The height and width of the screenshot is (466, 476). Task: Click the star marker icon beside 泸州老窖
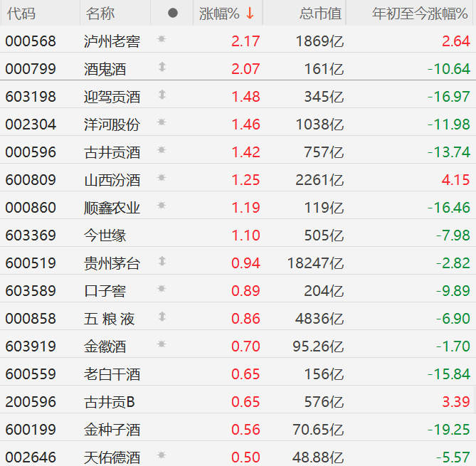pos(162,39)
